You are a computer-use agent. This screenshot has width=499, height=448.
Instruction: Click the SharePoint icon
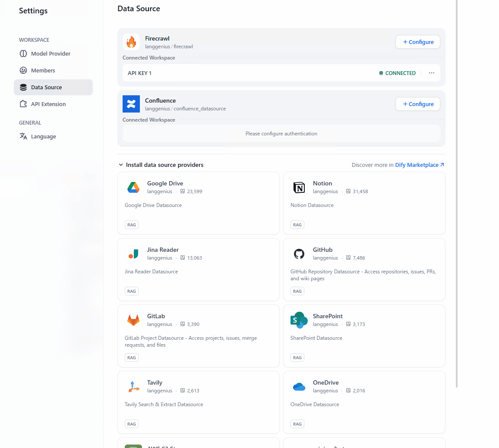[x=299, y=320]
